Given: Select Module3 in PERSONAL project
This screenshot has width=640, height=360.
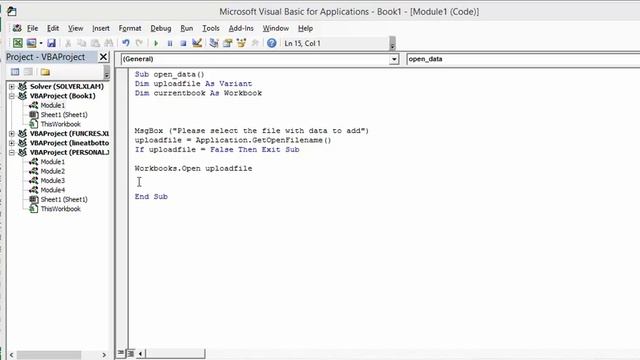Looking at the screenshot, I should click(52, 181).
